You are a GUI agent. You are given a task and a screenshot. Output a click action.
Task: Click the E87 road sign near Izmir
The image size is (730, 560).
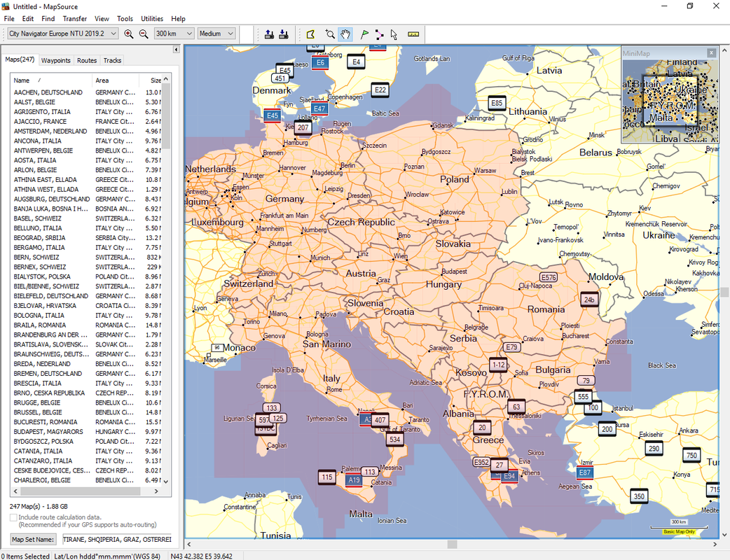[585, 473]
